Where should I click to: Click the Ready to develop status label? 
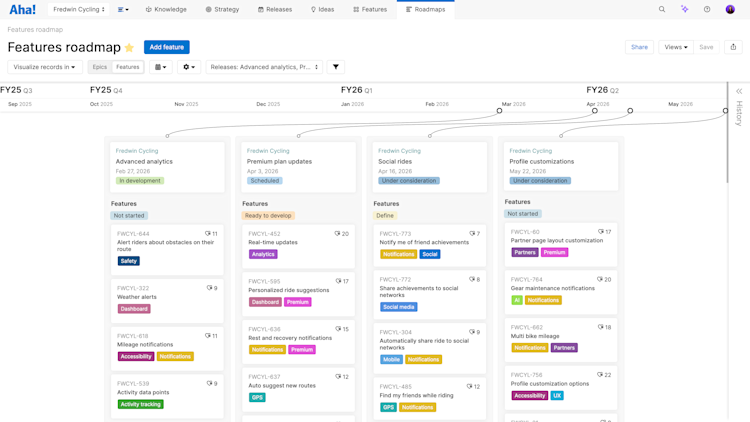[x=268, y=216]
